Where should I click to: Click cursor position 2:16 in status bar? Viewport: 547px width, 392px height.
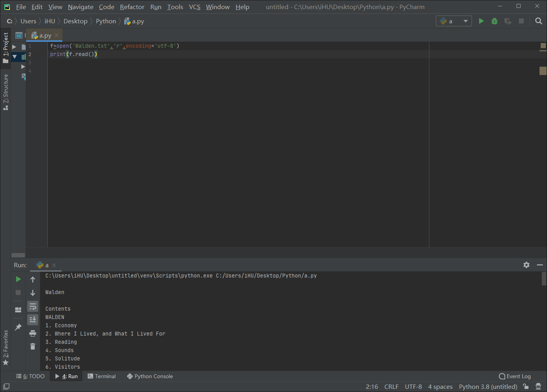click(x=372, y=386)
